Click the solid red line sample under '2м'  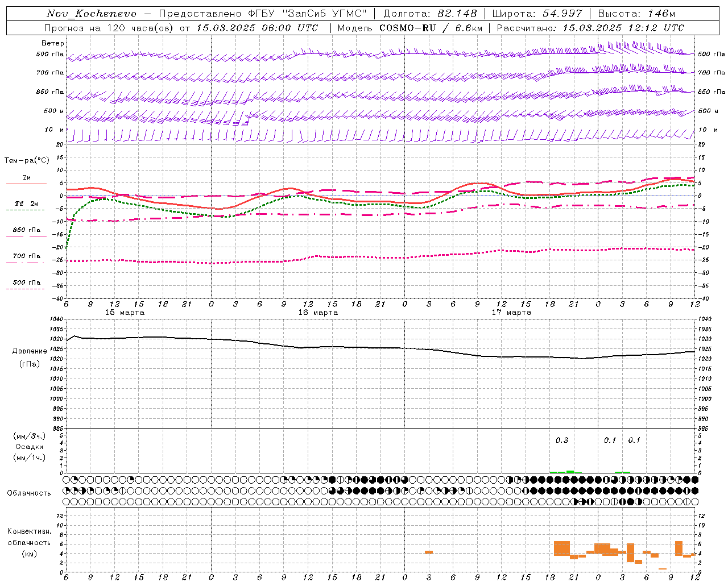(26, 184)
